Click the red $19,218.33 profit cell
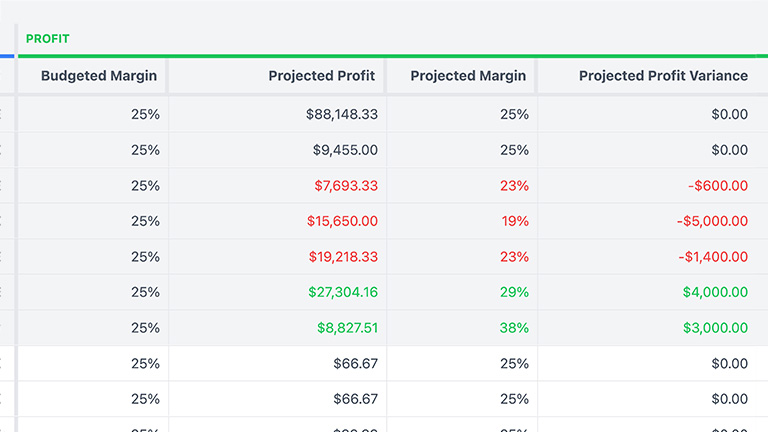The image size is (768, 432). pos(342,257)
